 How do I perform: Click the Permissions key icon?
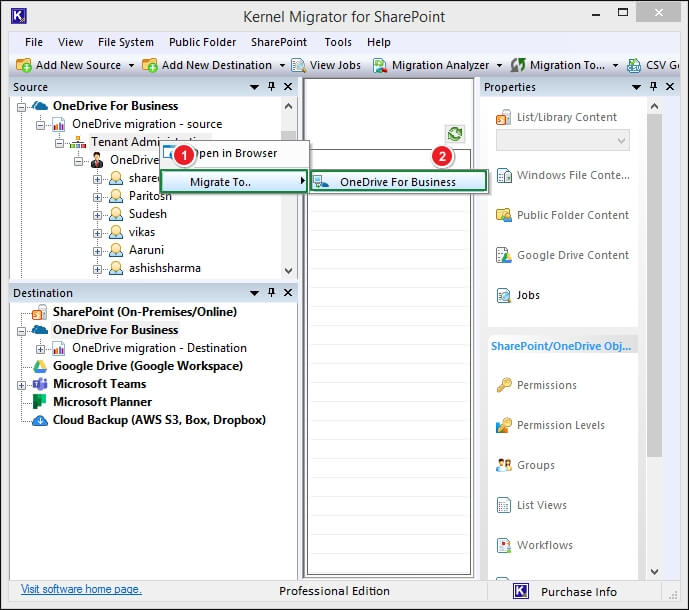click(504, 385)
